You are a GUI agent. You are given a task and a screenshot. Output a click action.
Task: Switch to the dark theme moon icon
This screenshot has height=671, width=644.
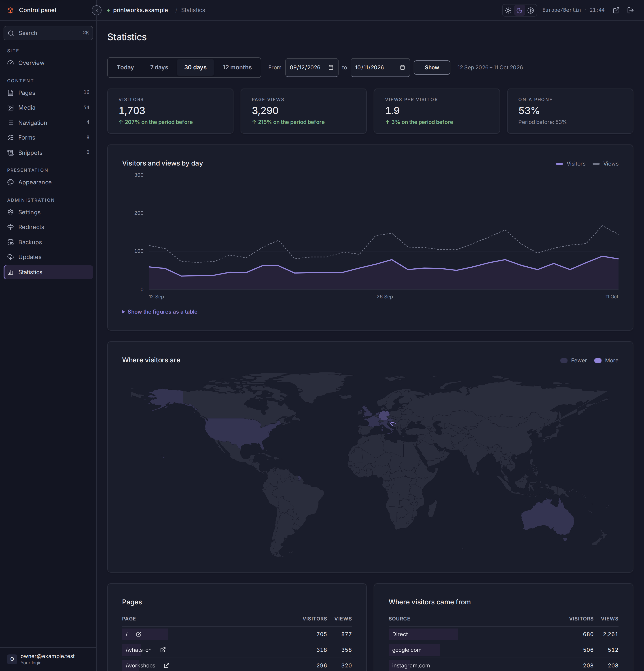pos(519,10)
